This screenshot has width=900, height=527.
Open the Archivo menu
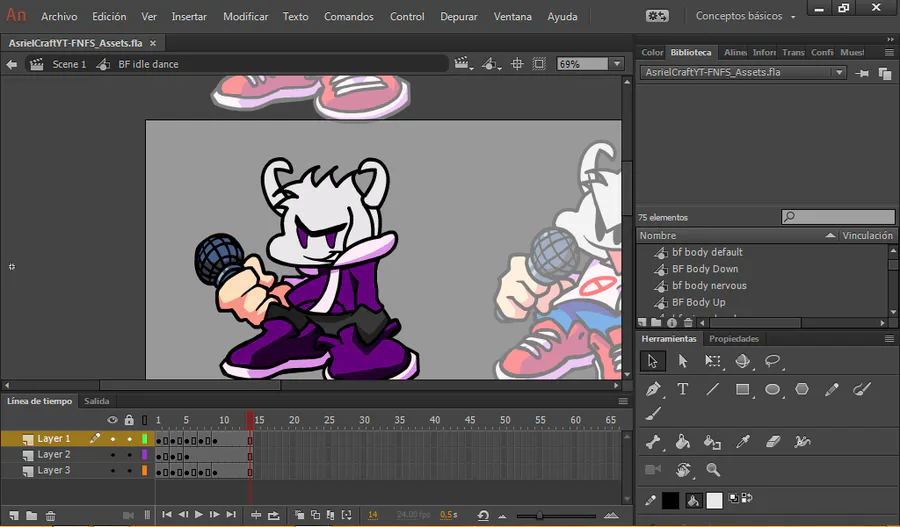(59, 17)
